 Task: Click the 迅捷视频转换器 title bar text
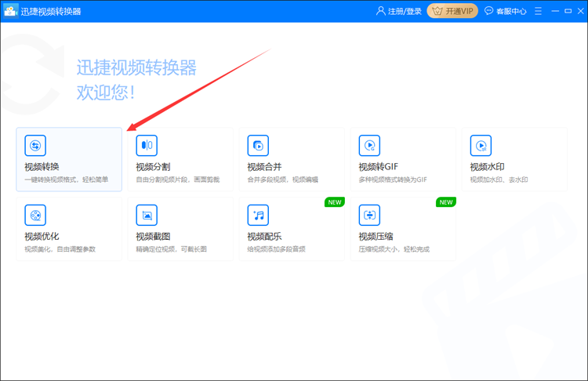coord(51,11)
